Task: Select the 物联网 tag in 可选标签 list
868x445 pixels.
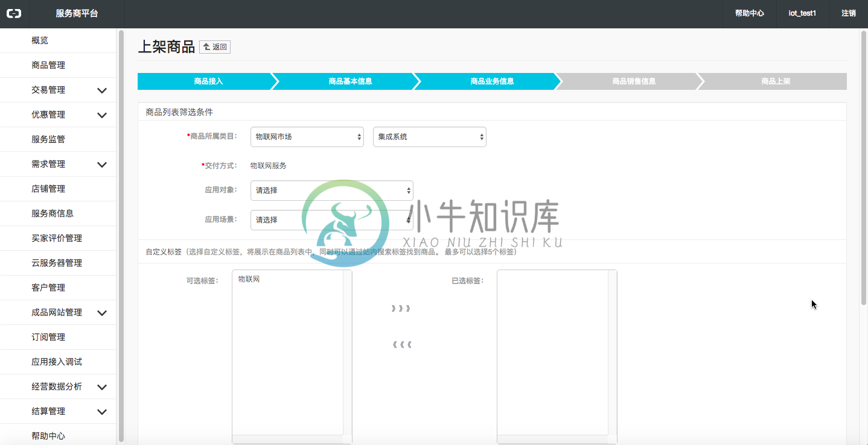Action: click(x=249, y=280)
